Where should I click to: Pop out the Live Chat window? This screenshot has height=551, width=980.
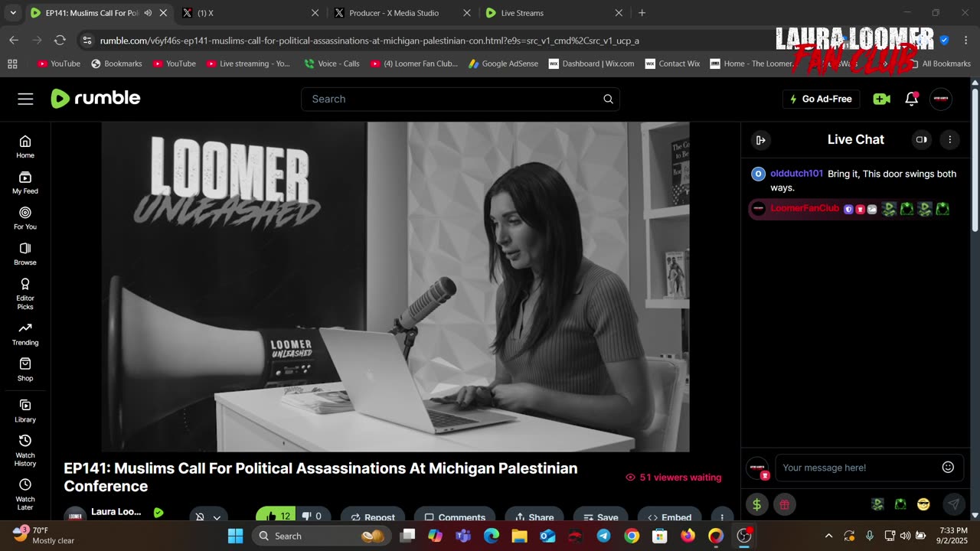point(921,139)
